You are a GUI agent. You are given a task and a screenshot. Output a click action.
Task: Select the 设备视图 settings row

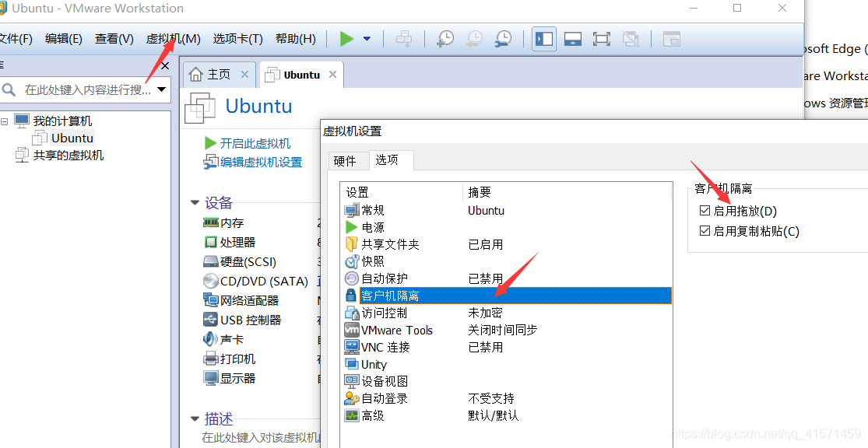point(507,381)
